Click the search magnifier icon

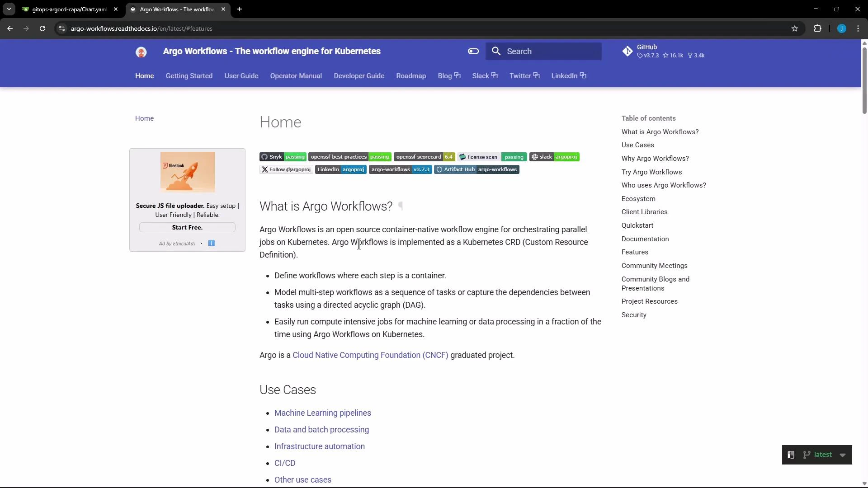[x=496, y=52]
